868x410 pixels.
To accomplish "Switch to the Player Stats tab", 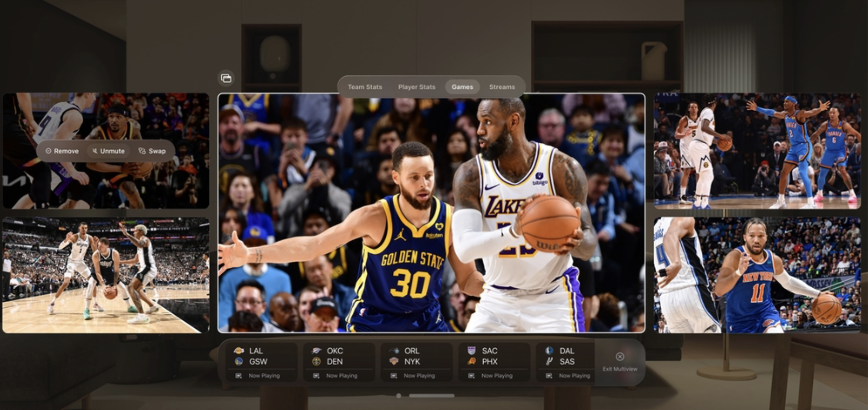I will (416, 87).
